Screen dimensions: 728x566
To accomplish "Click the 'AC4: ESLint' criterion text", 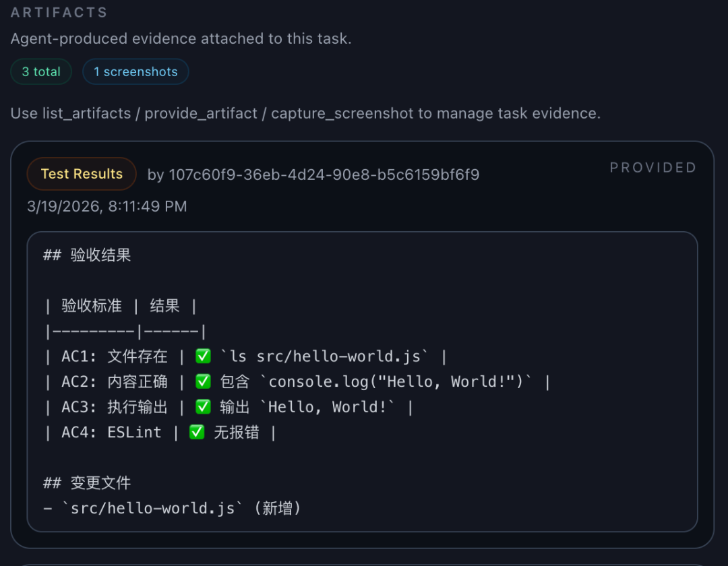I will (111, 433).
